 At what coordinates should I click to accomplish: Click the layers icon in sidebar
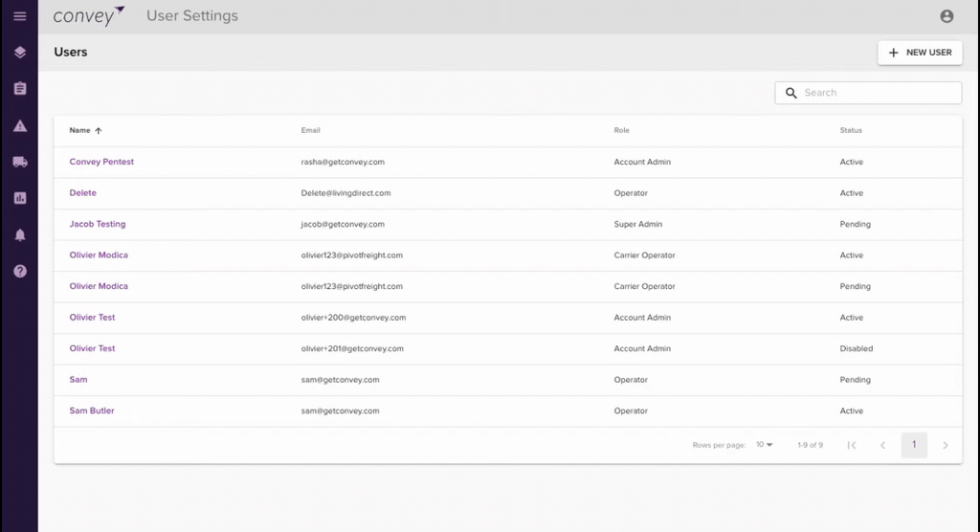coord(20,53)
